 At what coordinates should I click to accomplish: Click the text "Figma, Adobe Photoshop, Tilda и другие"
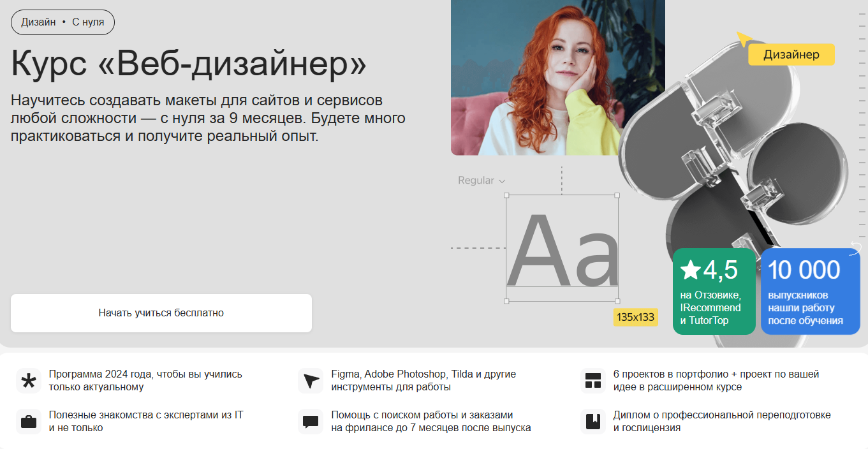423,374
